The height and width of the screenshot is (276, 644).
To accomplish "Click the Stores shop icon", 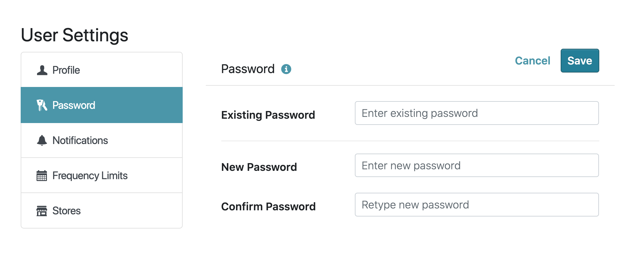I will (x=42, y=211).
